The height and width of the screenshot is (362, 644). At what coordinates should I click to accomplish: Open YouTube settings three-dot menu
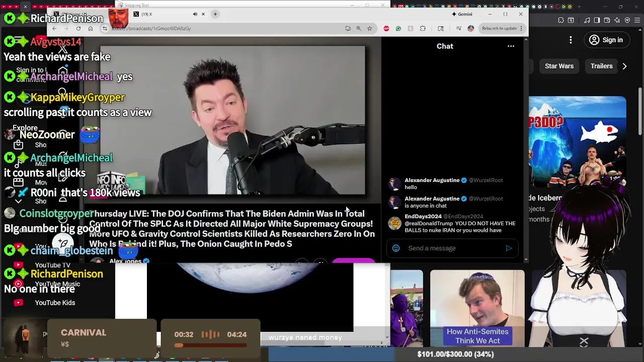(x=571, y=40)
